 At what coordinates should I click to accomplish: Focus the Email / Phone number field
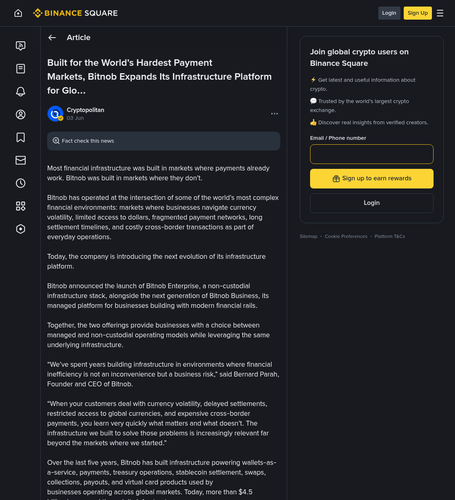click(x=372, y=154)
